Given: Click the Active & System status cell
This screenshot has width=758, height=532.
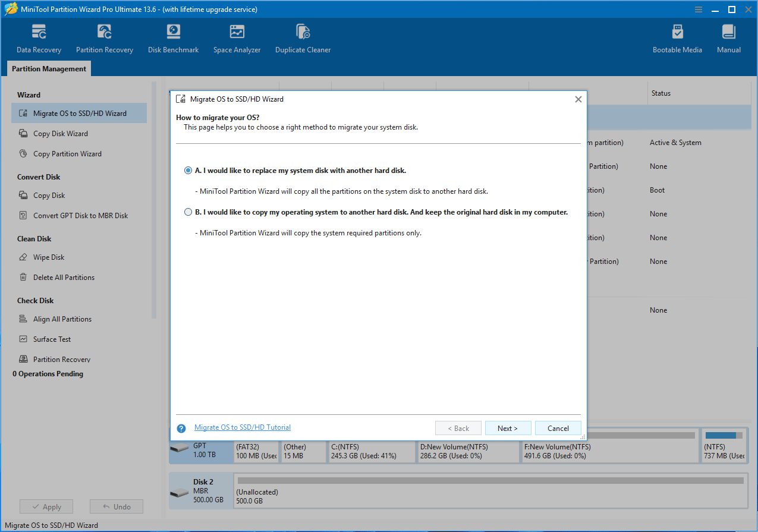Looking at the screenshot, I should [x=675, y=143].
